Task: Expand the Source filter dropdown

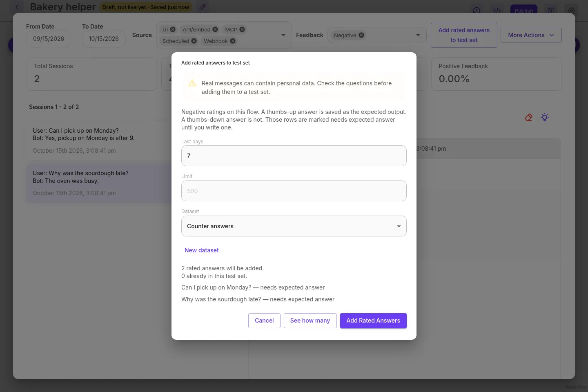Action: pos(283,35)
